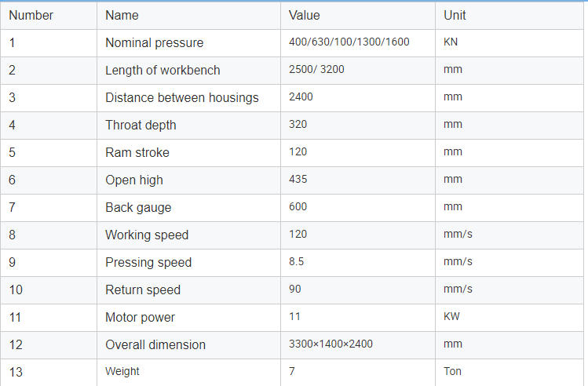Select the Pressing speed value 8.5
The height and width of the screenshot is (386, 588).
coord(298,262)
